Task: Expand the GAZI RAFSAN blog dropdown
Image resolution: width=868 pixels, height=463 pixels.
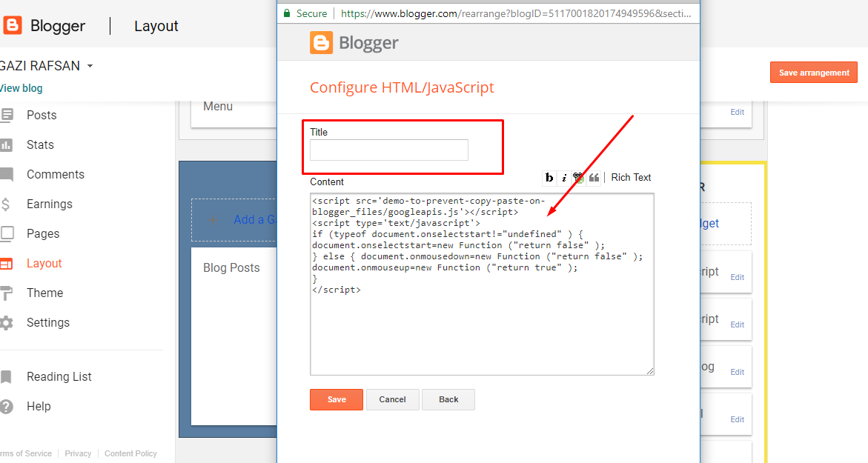Action: coord(90,66)
